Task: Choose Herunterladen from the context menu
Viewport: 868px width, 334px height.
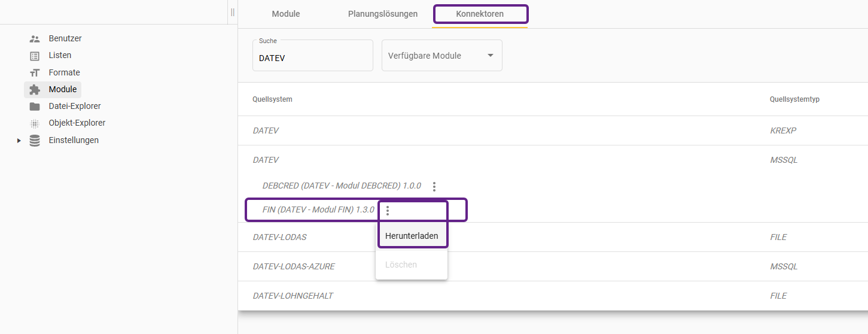Action: [412, 236]
